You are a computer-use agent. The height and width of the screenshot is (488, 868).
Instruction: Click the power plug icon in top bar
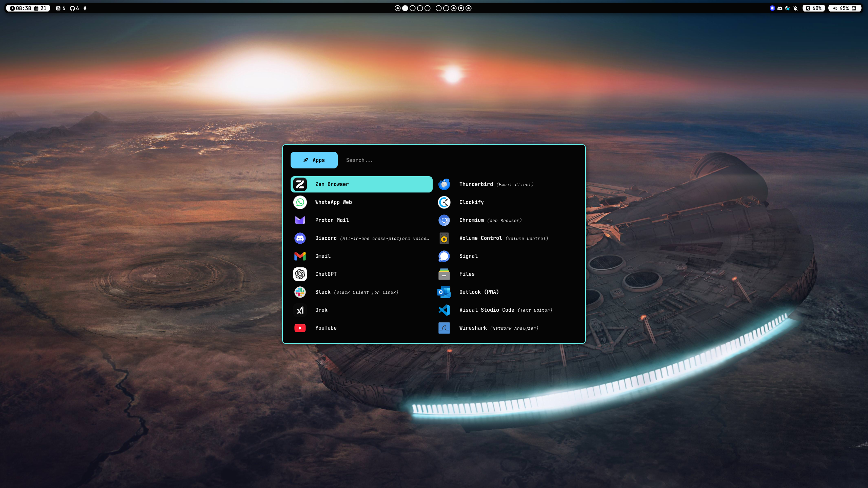point(85,8)
